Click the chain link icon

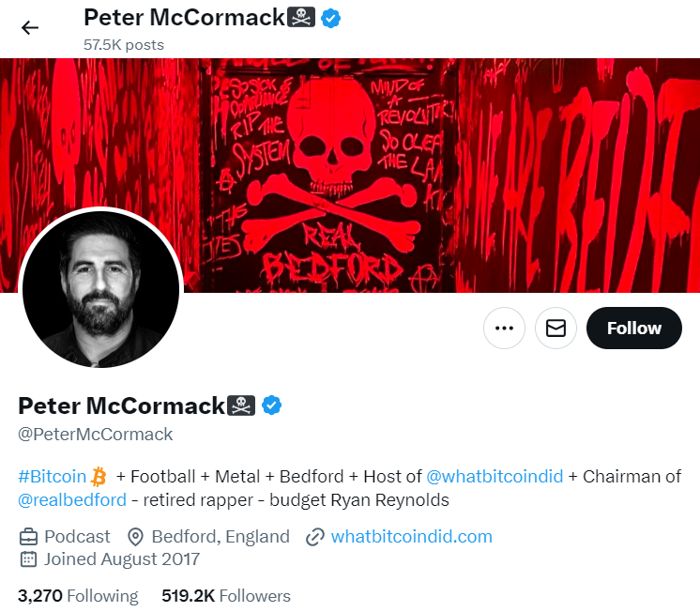coord(314,537)
